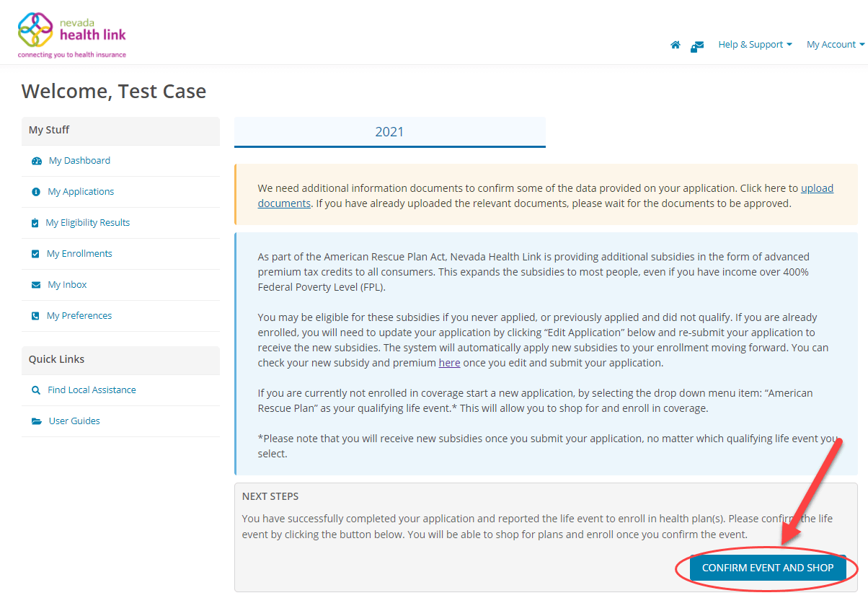Click the My Inbox envelope icon
The height and width of the screenshot is (598, 868).
tap(36, 285)
